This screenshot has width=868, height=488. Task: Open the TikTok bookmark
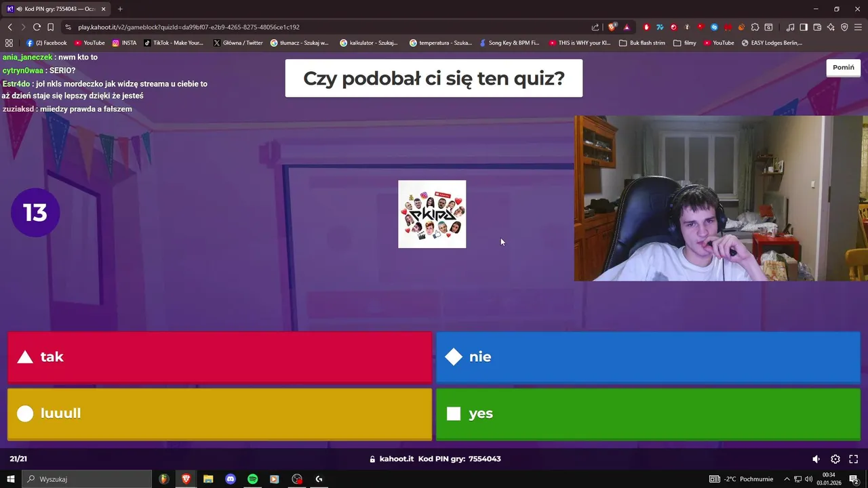pyautogui.click(x=174, y=43)
